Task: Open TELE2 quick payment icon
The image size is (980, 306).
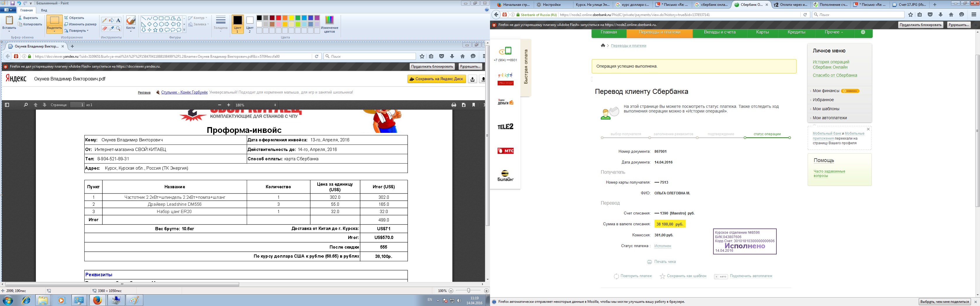Action: [505, 126]
